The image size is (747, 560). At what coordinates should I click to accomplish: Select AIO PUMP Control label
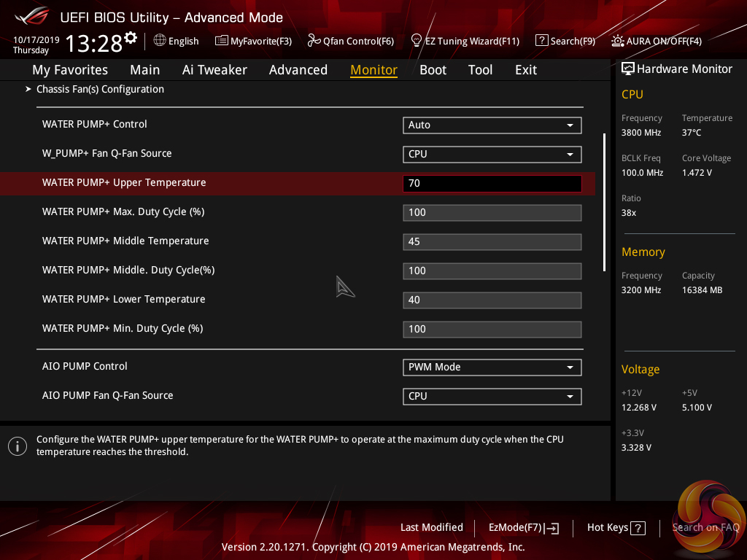pos(85,366)
